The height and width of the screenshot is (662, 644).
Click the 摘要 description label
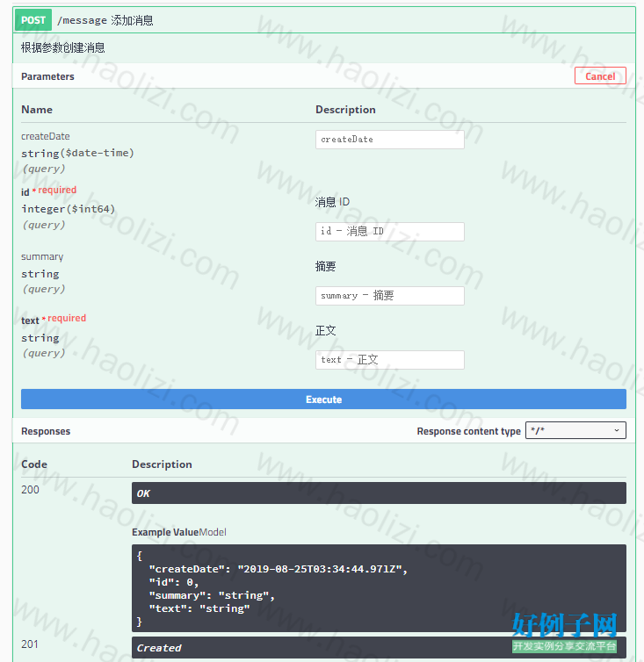pos(325,266)
